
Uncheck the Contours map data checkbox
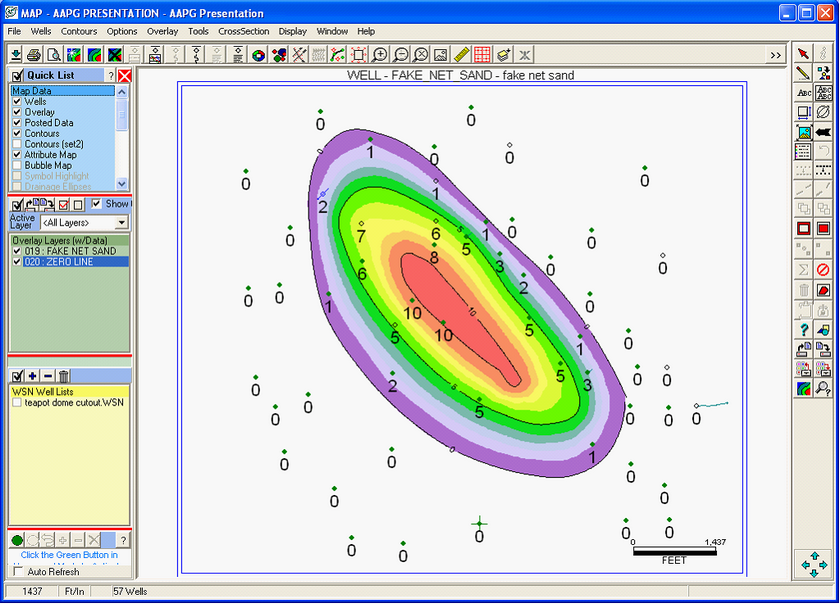click(x=17, y=134)
